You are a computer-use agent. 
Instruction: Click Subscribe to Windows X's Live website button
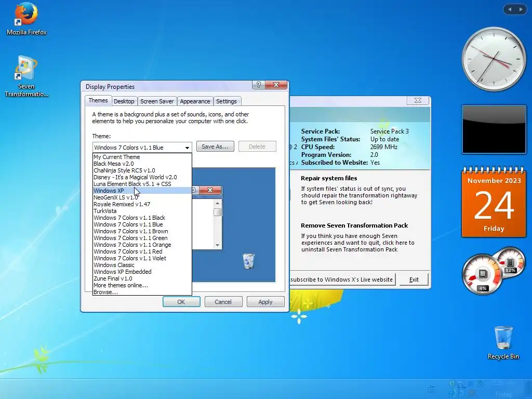pyautogui.click(x=342, y=280)
